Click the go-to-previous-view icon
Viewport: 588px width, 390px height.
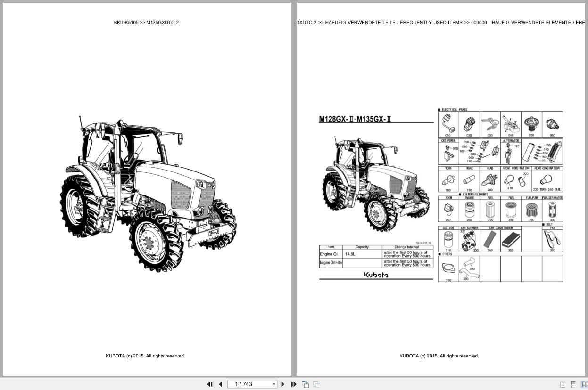[x=305, y=384]
